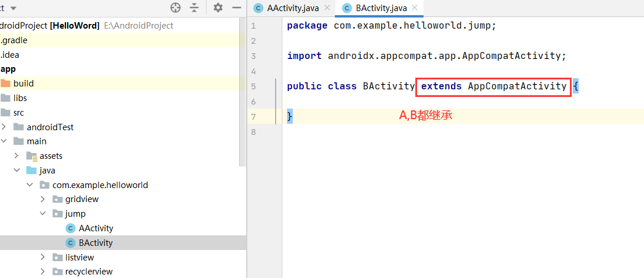Viewport: 644px width, 278px height.
Task: Expand the gridview package arrow
Action: point(43,200)
